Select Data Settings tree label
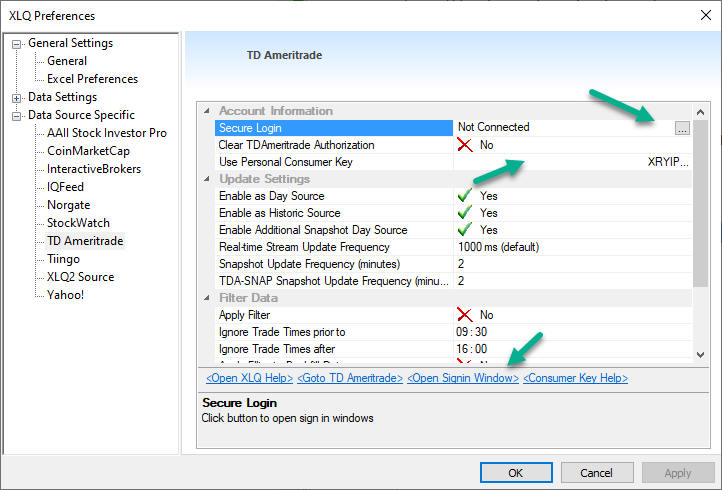The image size is (722, 490). point(63,97)
